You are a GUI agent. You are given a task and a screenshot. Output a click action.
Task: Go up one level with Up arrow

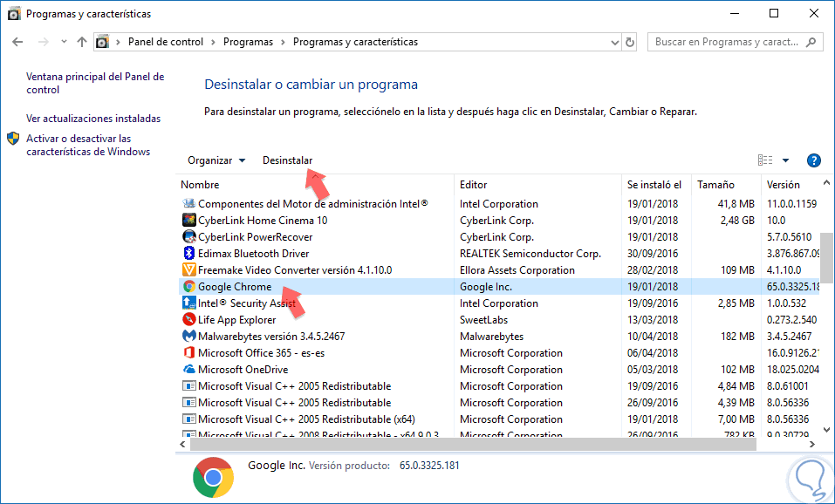click(x=81, y=42)
